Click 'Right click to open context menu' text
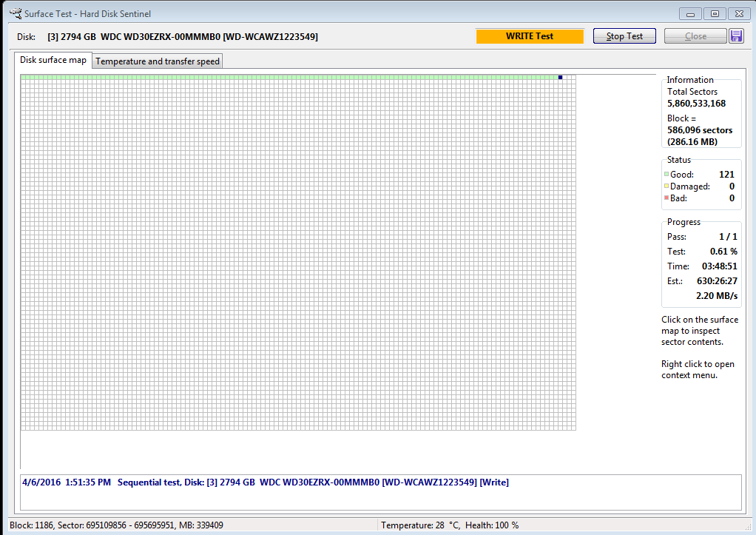The width and height of the screenshot is (756, 535). pos(698,369)
